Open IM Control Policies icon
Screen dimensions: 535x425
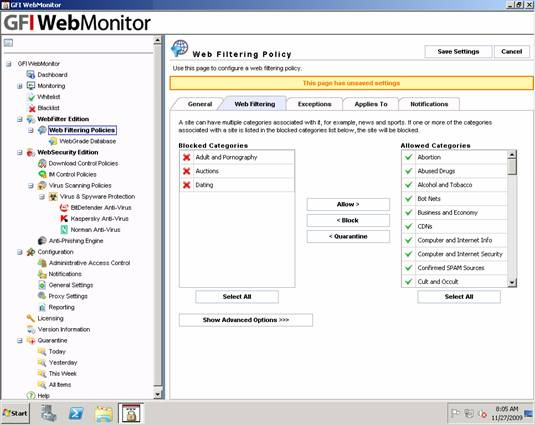tap(42, 174)
